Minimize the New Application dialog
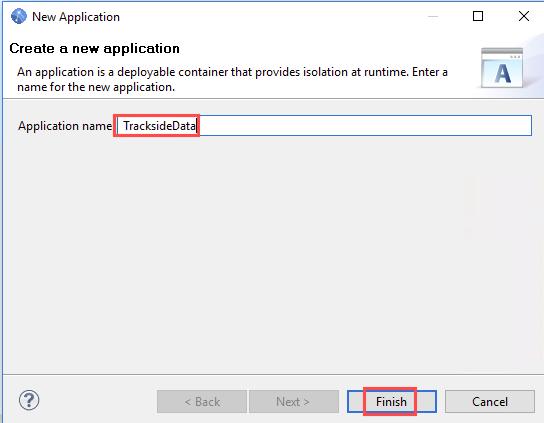544x423 pixels. coord(433,16)
